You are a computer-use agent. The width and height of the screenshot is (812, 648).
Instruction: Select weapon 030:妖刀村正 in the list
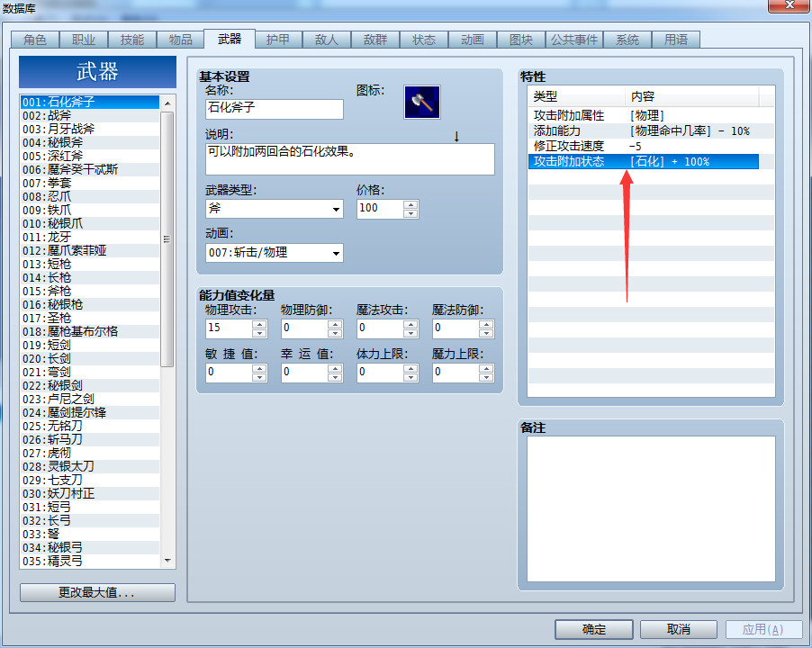[x=90, y=493]
